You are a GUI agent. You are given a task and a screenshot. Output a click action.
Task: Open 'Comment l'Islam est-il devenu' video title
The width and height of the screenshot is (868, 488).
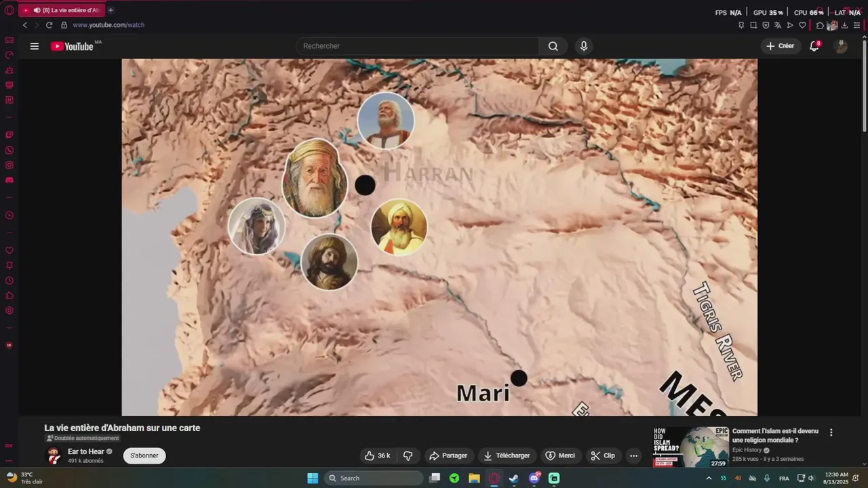[x=775, y=435]
